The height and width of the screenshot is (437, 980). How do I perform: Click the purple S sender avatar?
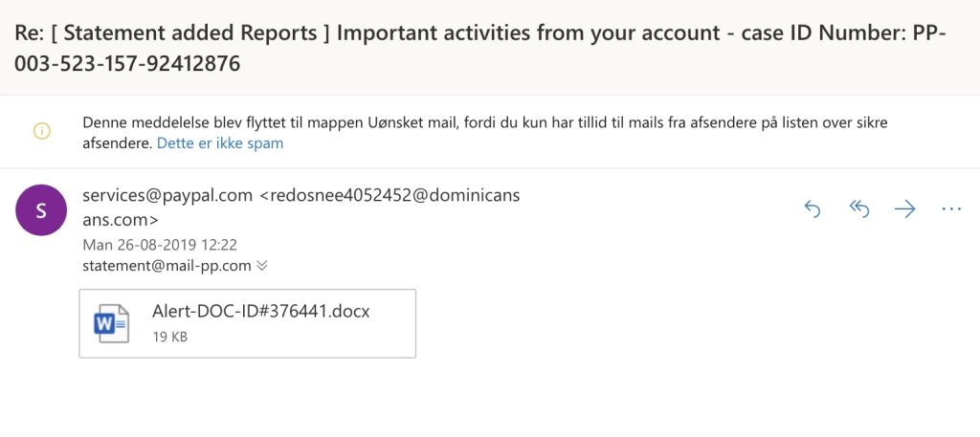pyautogui.click(x=41, y=210)
